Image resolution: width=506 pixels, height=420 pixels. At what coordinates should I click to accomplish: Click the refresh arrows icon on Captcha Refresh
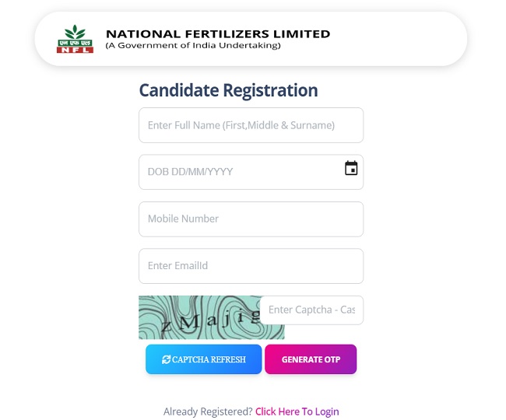(x=166, y=359)
